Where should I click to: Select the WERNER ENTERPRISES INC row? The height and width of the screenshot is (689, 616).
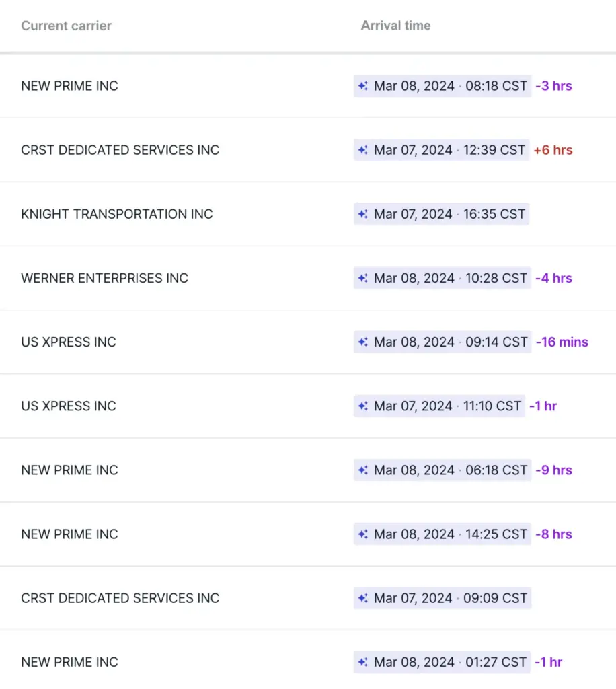[x=104, y=278]
